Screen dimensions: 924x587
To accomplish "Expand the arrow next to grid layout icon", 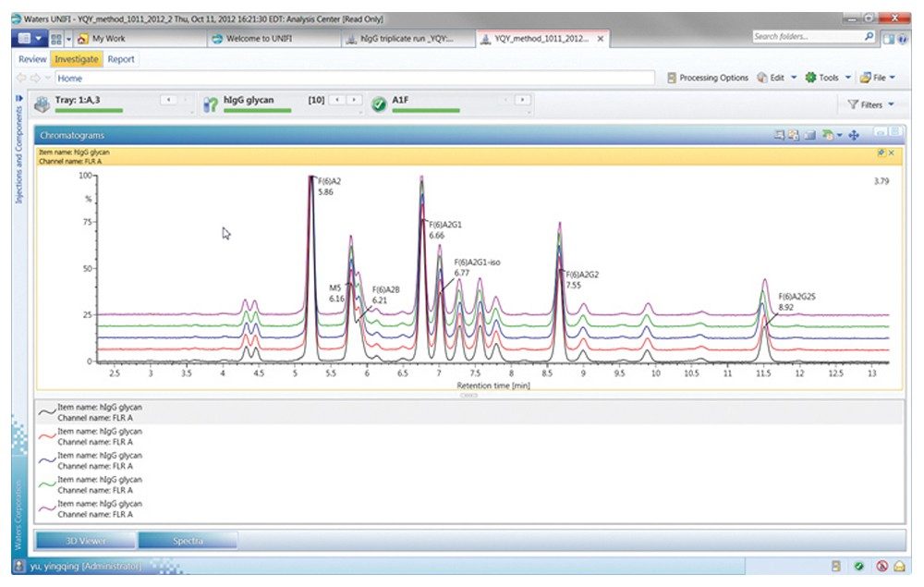I will tap(68, 39).
